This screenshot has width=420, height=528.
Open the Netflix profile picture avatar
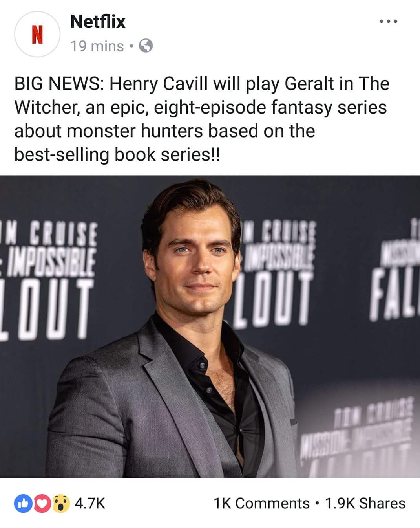(37, 34)
